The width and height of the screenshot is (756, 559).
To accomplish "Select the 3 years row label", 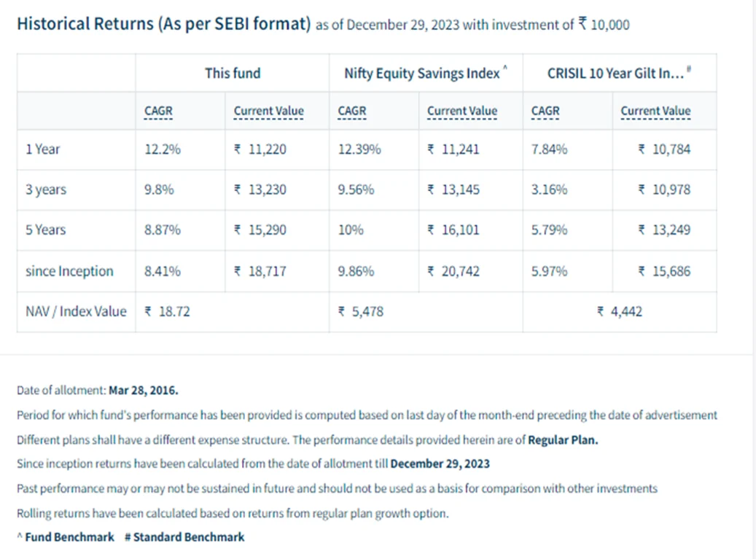I will [x=46, y=189].
